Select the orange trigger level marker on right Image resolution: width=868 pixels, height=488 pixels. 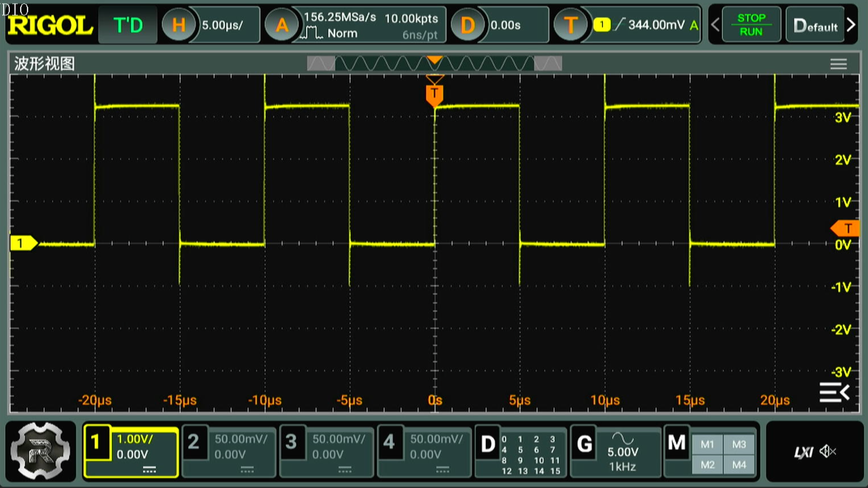844,229
